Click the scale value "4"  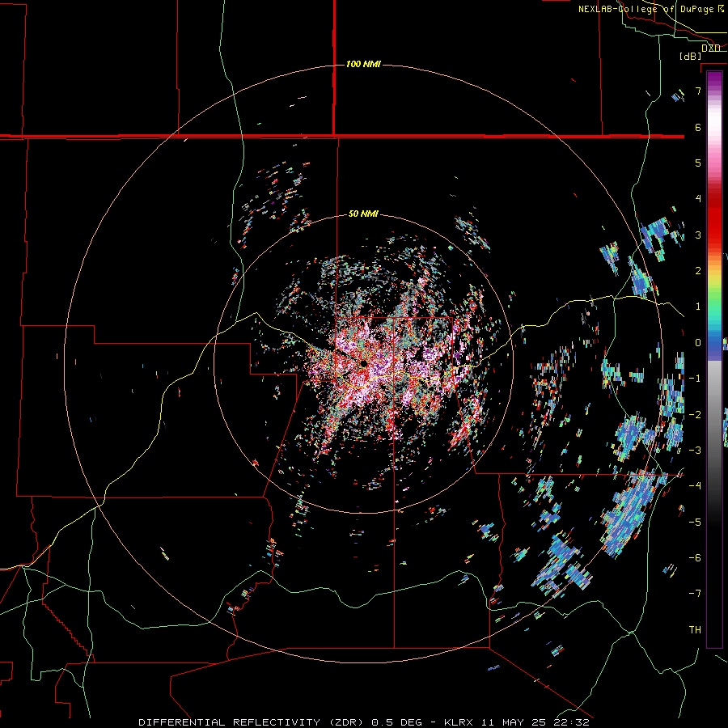click(698, 199)
